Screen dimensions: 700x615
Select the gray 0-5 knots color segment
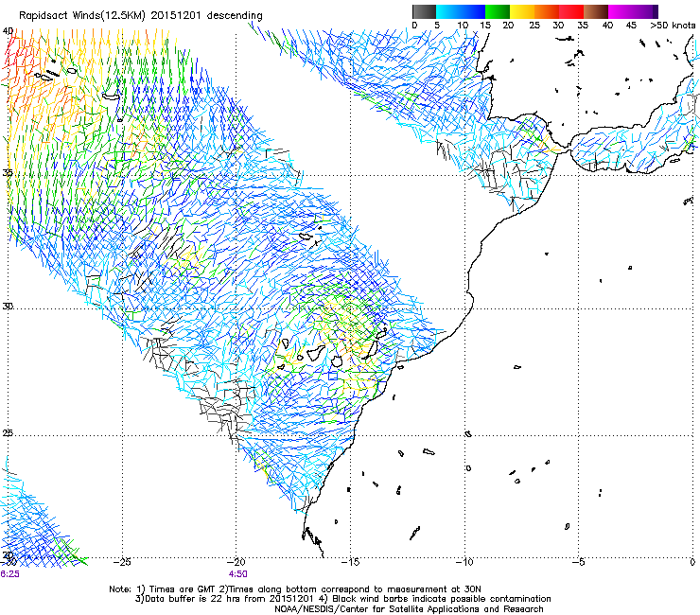pyautogui.click(x=424, y=11)
